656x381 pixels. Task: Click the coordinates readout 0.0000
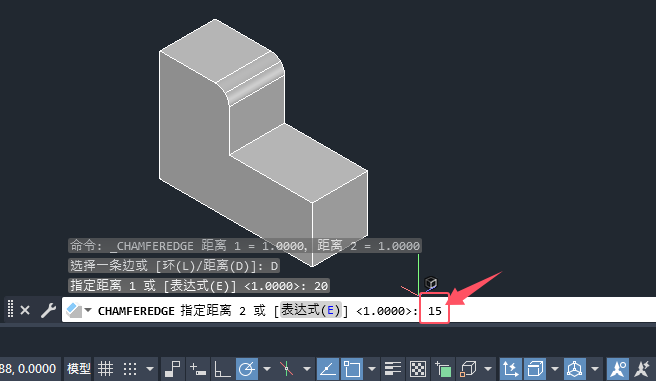pyautogui.click(x=28, y=369)
